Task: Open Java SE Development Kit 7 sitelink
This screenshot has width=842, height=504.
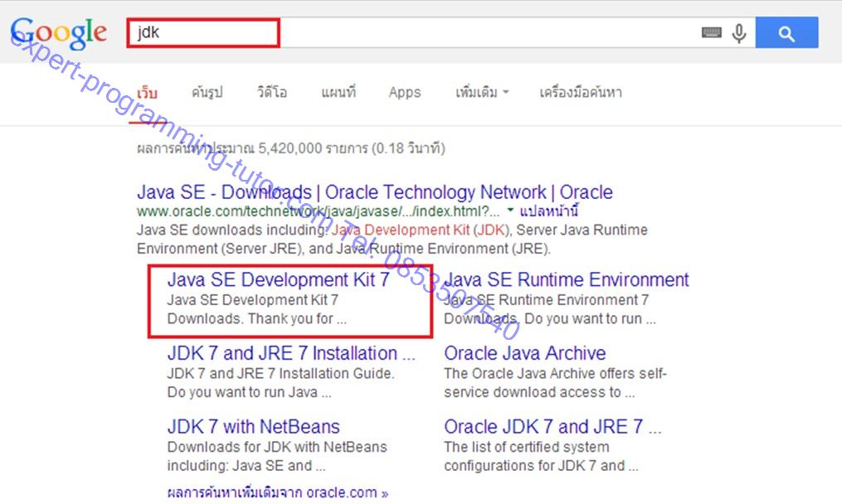Action: 278,279
